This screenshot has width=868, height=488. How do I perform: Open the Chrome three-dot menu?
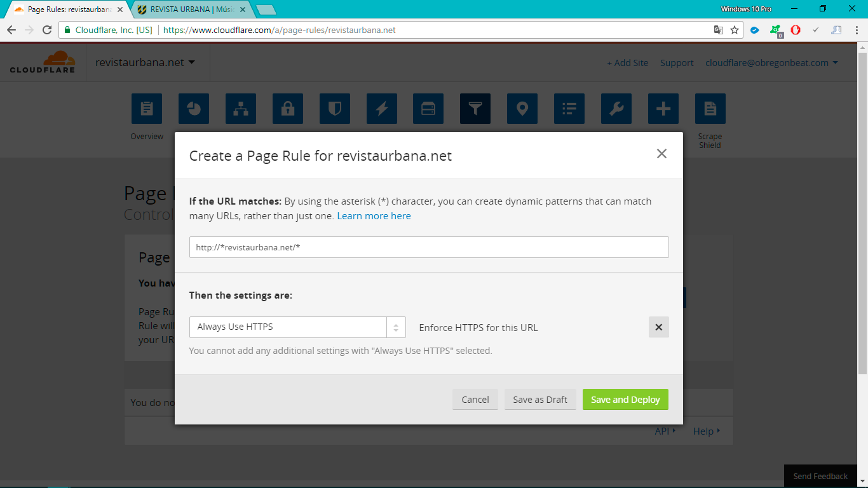point(857,30)
